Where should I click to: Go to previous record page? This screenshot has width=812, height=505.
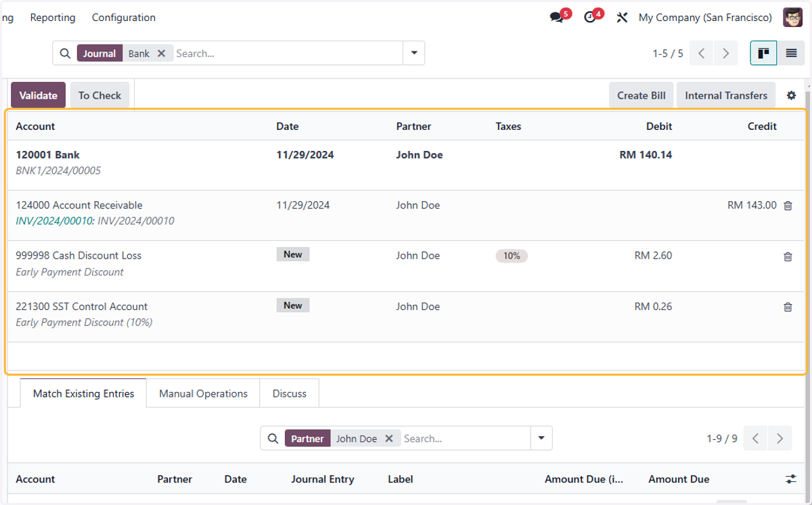point(702,53)
